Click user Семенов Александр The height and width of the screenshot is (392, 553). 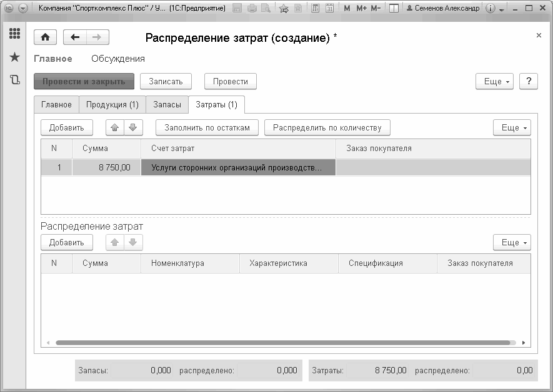click(x=443, y=8)
